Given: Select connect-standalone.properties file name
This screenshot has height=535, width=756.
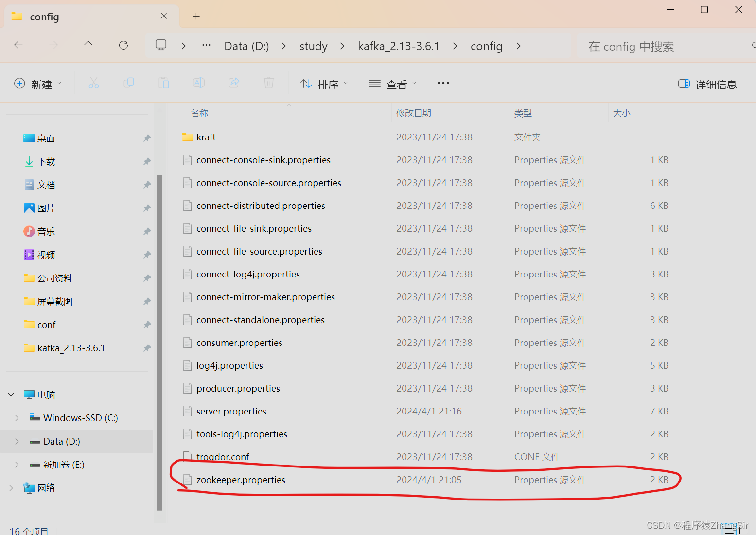Looking at the screenshot, I should [261, 320].
